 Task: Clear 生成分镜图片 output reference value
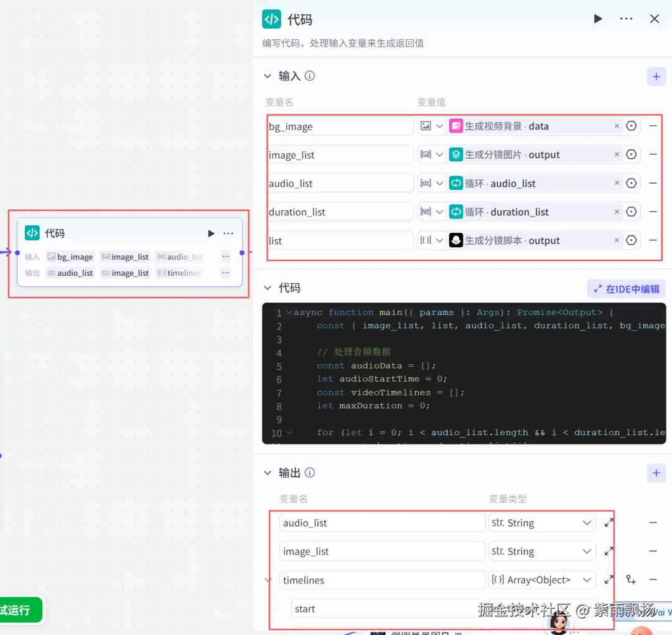(x=617, y=154)
